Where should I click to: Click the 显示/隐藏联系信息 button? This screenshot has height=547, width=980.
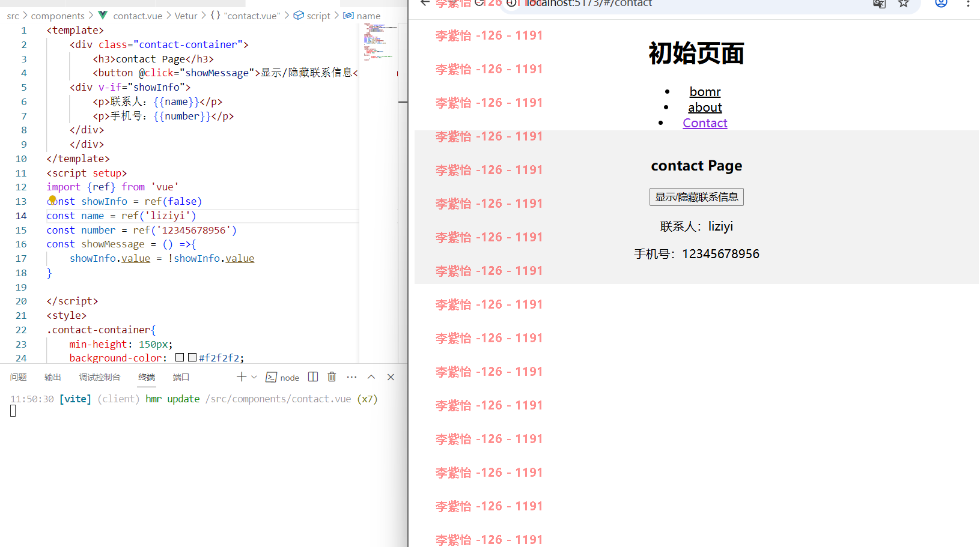click(696, 197)
